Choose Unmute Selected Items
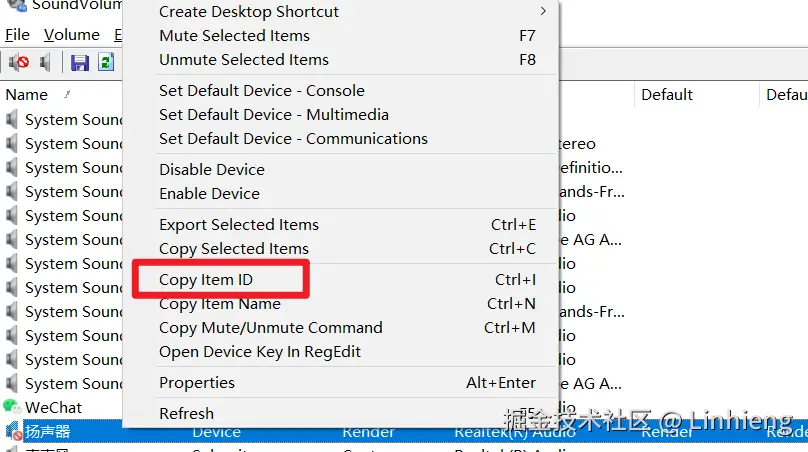Viewport: 808px width, 452px height. (244, 60)
